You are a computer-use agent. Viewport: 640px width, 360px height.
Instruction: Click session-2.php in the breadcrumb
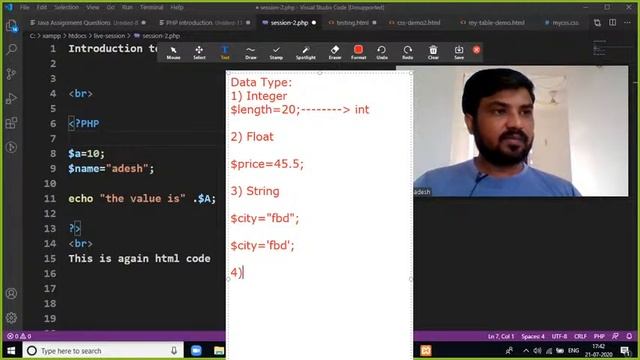[161, 36]
